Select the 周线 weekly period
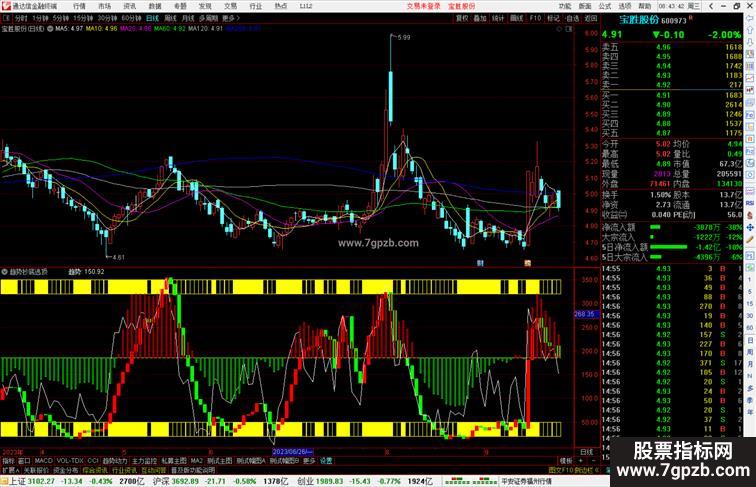This screenshot has height=487, width=756. click(x=170, y=18)
